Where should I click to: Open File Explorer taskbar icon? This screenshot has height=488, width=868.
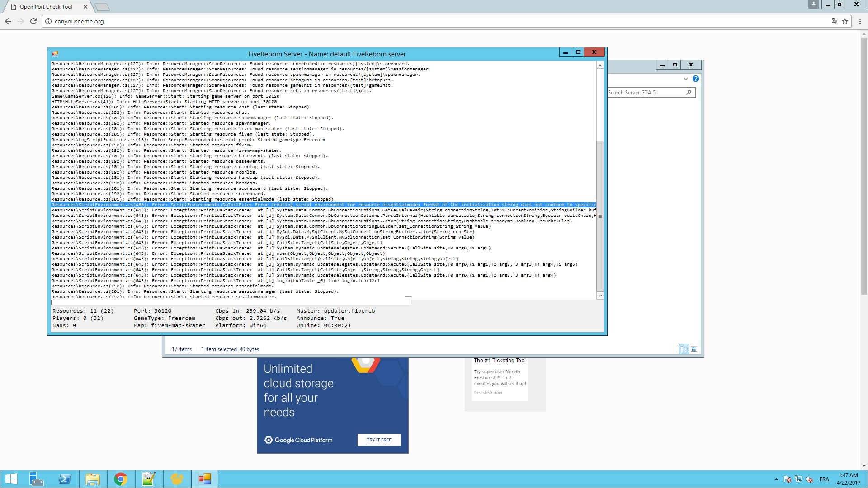pyautogui.click(x=93, y=479)
